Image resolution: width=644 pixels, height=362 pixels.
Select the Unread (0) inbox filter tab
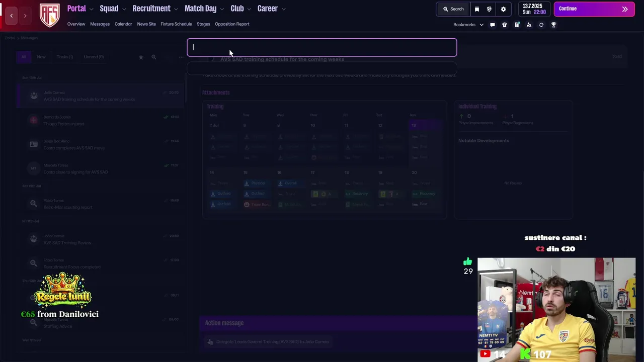pyautogui.click(x=94, y=57)
